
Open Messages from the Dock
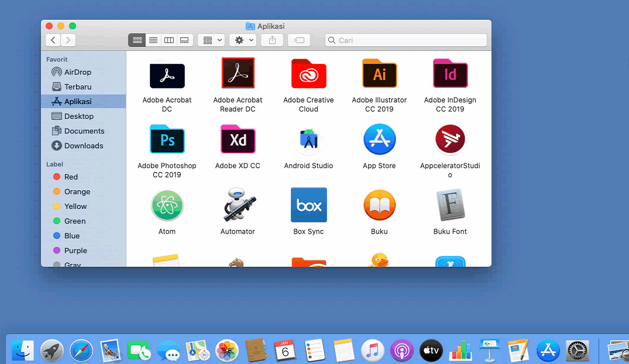(x=169, y=351)
